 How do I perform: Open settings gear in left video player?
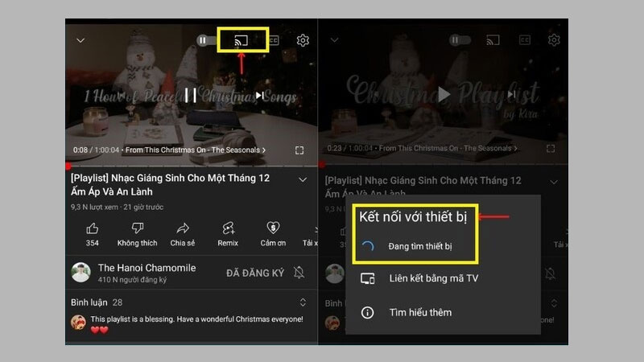pos(303,40)
